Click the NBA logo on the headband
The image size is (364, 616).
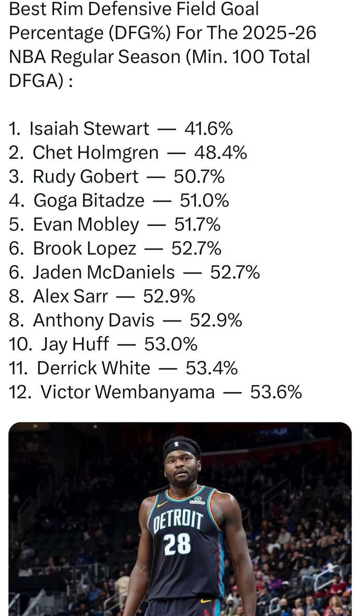coord(176,444)
